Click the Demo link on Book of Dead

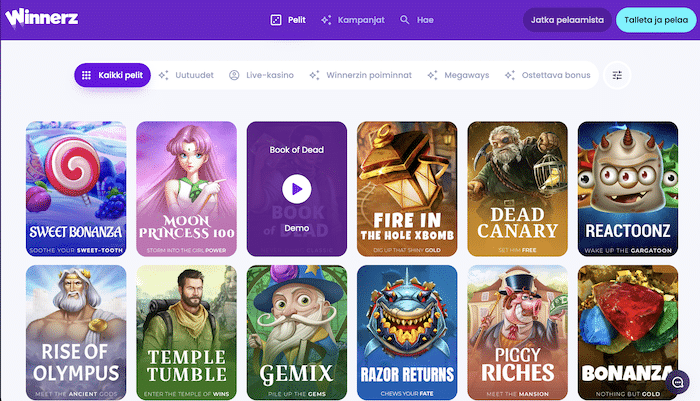coord(297,228)
